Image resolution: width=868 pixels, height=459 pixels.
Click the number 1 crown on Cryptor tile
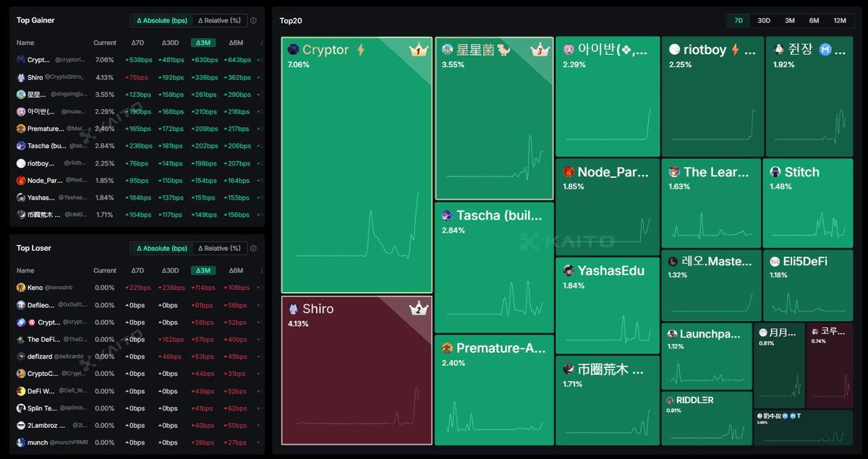pos(419,51)
